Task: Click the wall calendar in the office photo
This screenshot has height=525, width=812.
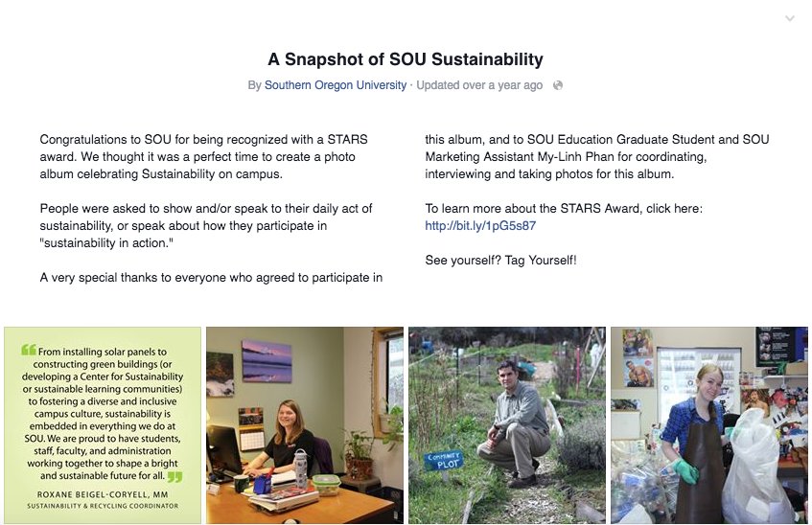Action: (x=252, y=429)
